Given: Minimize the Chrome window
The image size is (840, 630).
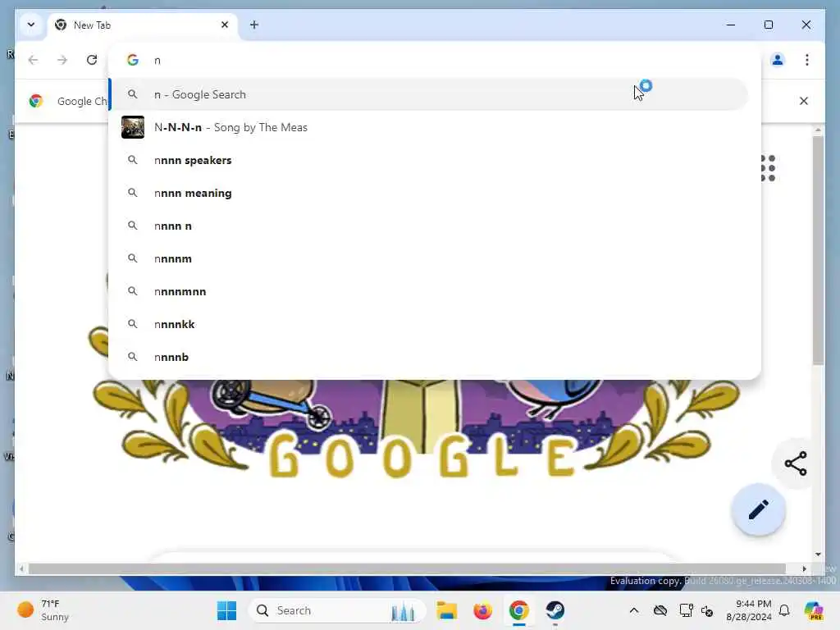Looking at the screenshot, I should [x=731, y=25].
